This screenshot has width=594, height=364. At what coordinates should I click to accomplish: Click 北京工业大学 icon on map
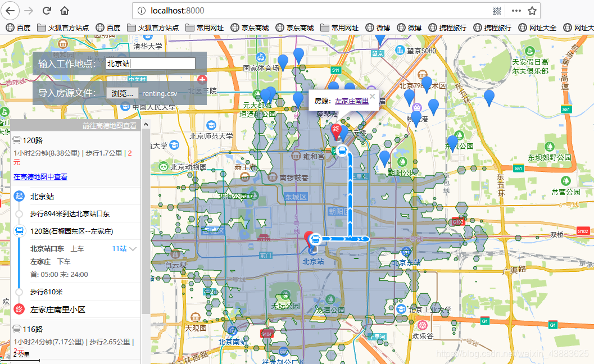tap(401, 309)
